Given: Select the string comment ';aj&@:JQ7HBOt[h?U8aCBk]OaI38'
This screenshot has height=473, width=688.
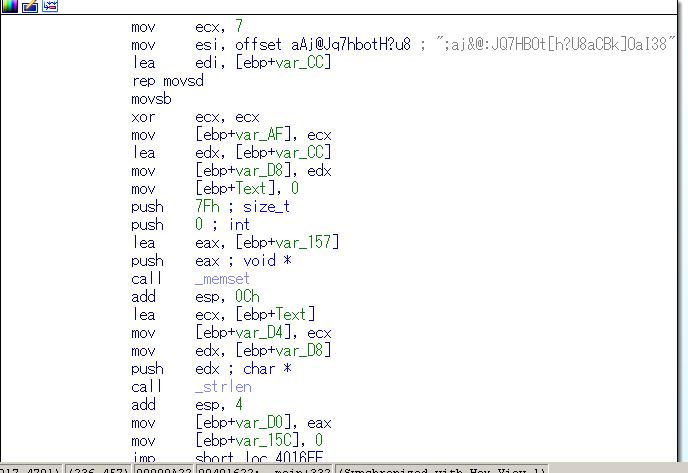Looking at the screenshot, I should tap(555, 45).
